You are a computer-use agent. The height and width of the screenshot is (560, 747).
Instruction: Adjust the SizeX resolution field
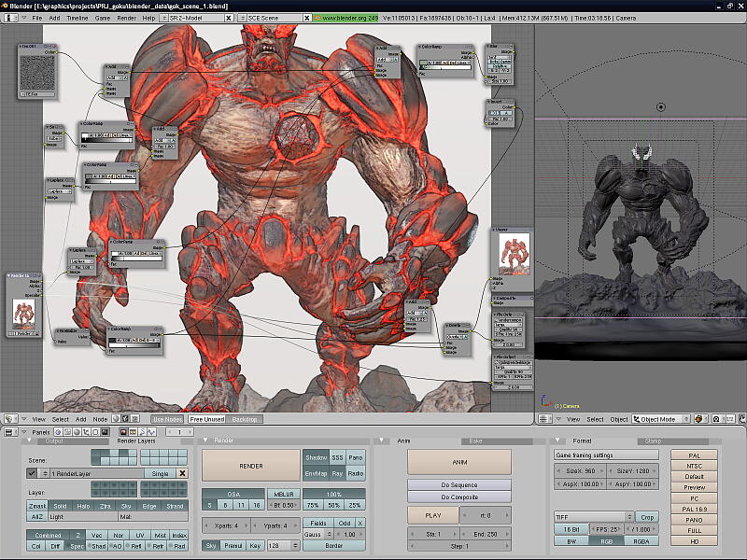tap(579, 470)
